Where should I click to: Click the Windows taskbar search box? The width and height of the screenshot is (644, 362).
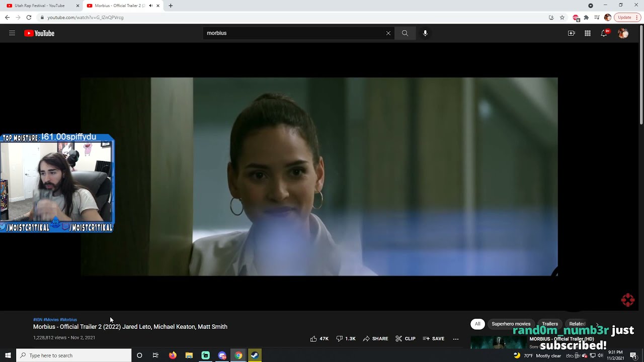74,355
